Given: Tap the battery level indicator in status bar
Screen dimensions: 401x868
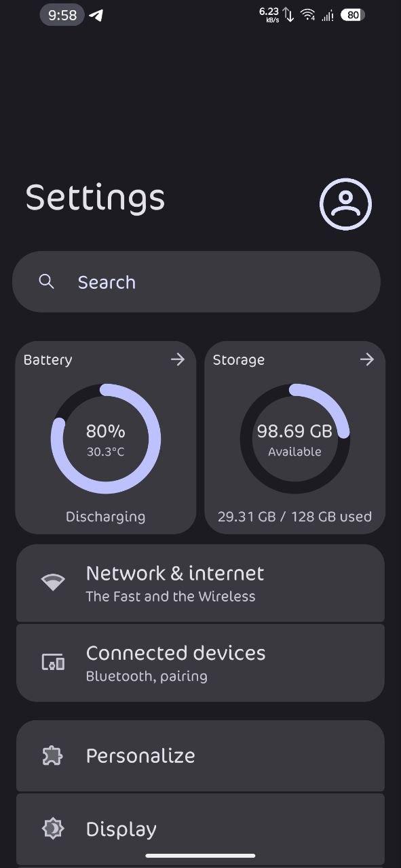Looking at the screenshot, I should tap(353, 15).
